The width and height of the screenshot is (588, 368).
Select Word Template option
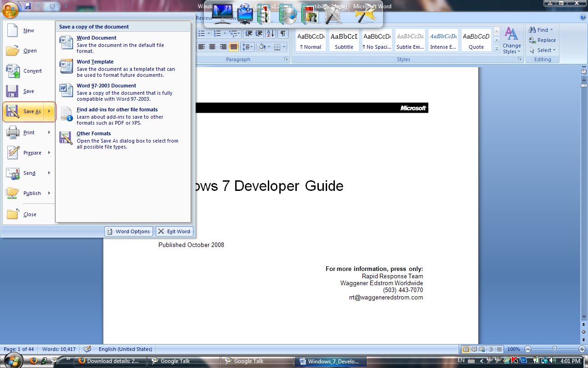click(123, 69)
